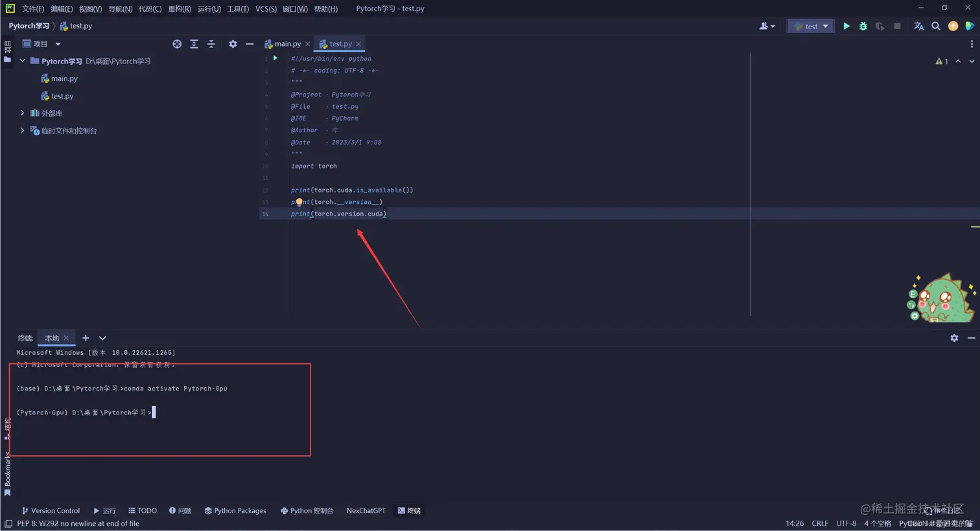Open the VCS(S) menu
980x531 pixels.
coord(266,9)
